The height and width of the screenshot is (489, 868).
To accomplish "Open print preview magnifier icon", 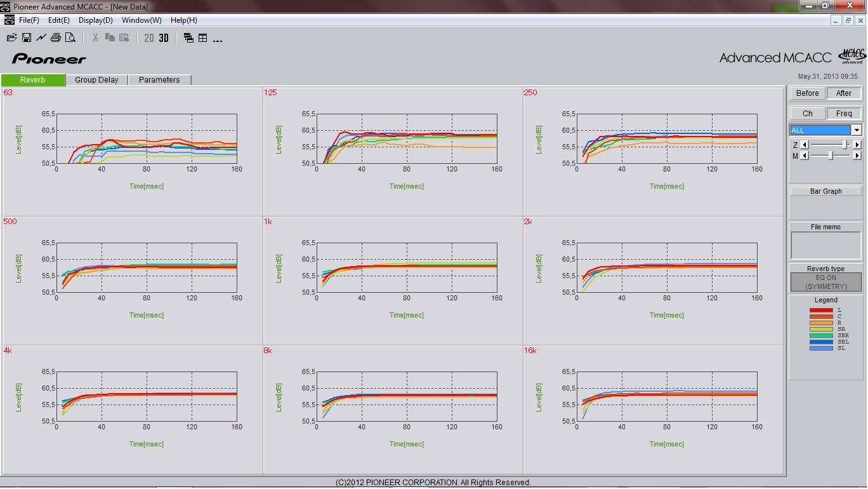I will [70, 38].
